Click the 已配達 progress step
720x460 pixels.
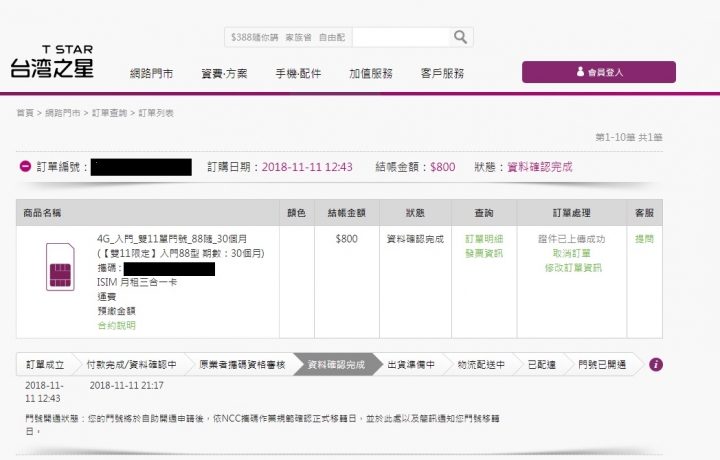point(541,365)
